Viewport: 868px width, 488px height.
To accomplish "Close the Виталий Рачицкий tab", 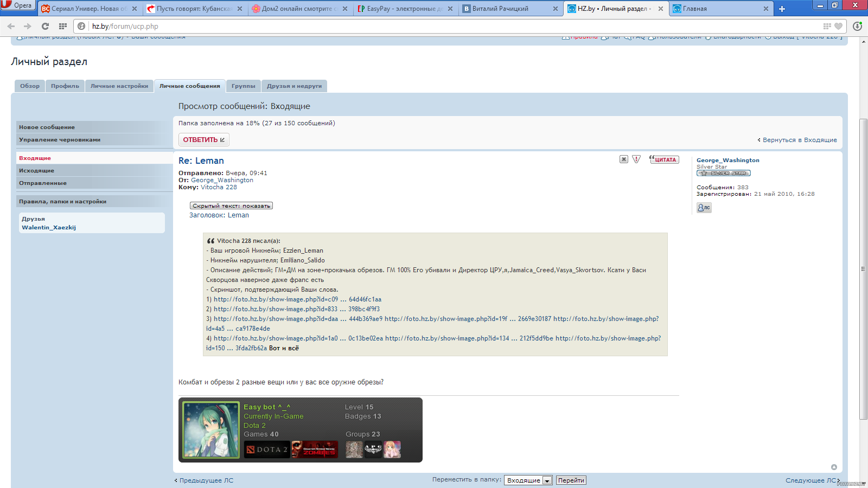I will [x=556, y=9].
